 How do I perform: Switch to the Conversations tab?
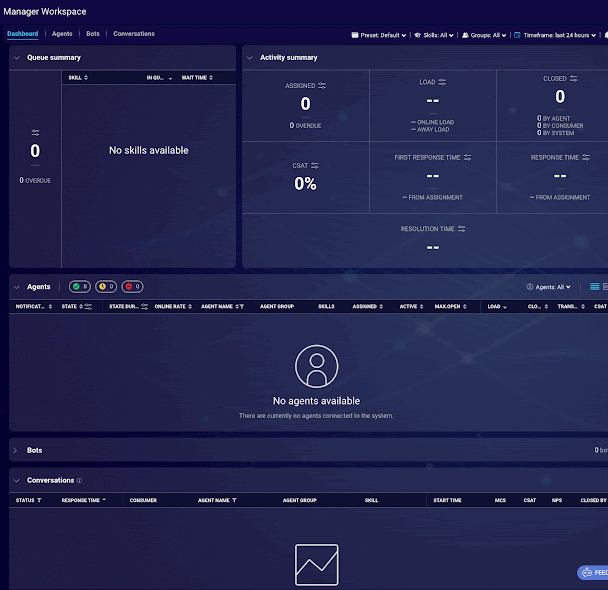(134, 34)
